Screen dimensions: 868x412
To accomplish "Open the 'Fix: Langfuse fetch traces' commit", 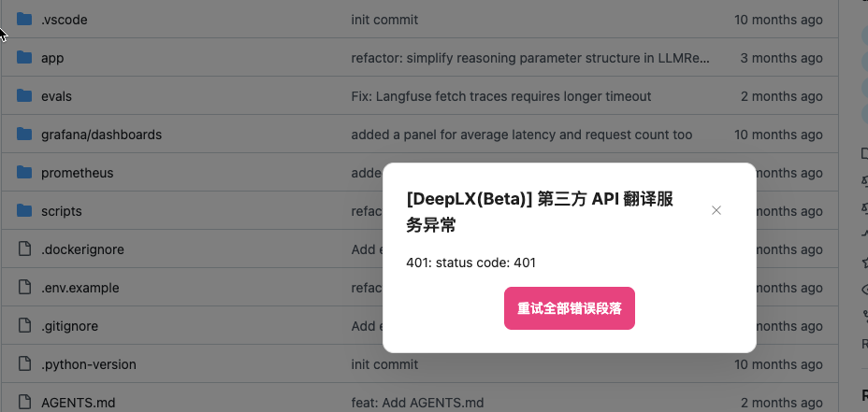I will point(501,96).
